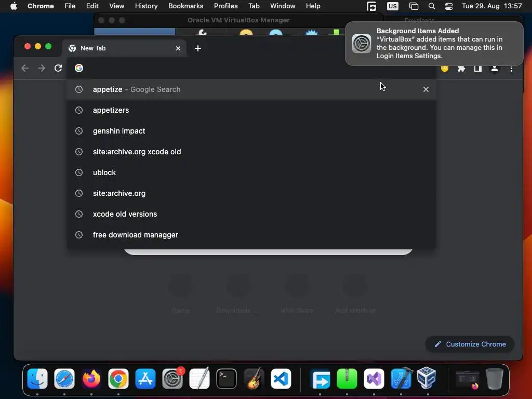Open Control Center in menu bar

[x=448, y=6]
